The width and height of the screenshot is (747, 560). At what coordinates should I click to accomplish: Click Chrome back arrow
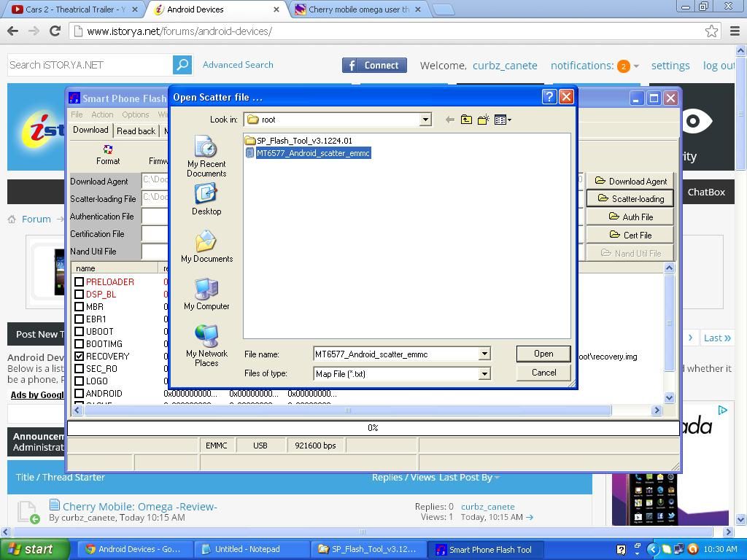click(x=13, y=31)
